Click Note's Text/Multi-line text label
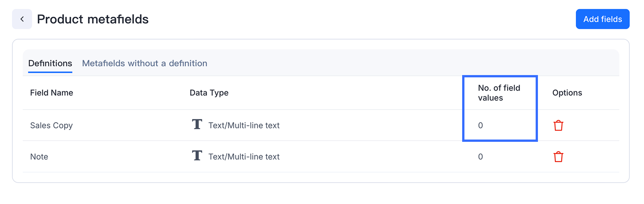 point(244,157)
